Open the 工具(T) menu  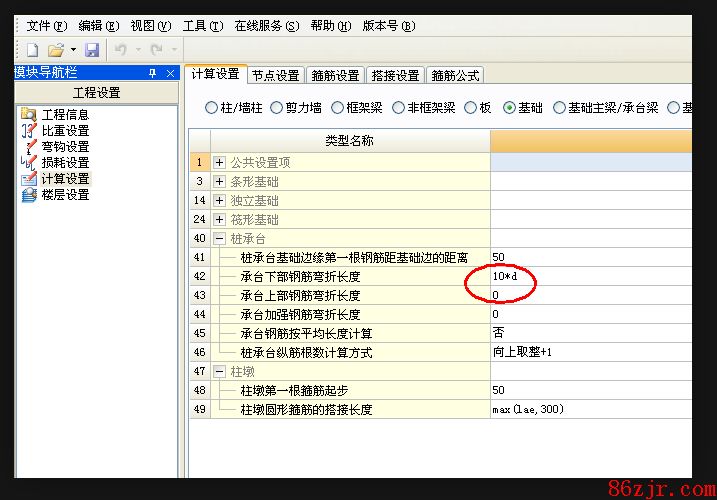(x=202, y=26)
